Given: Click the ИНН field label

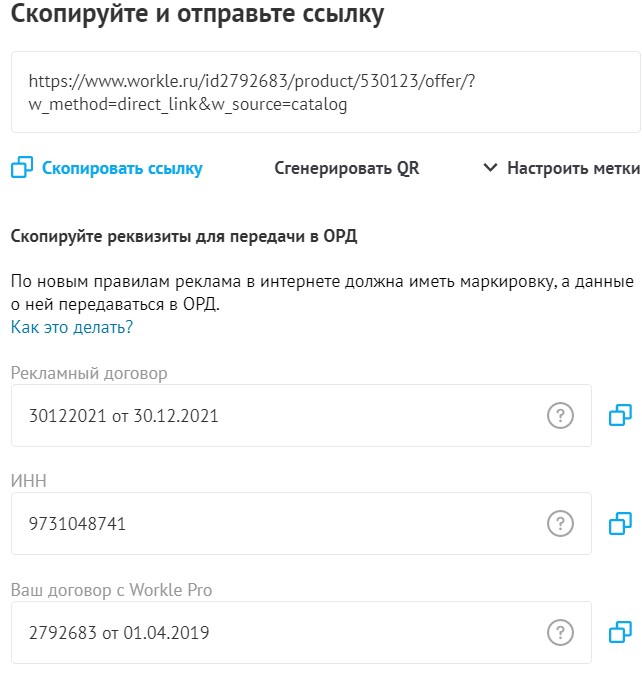Looking at the screenshot, I should click(x=28, y=481).
